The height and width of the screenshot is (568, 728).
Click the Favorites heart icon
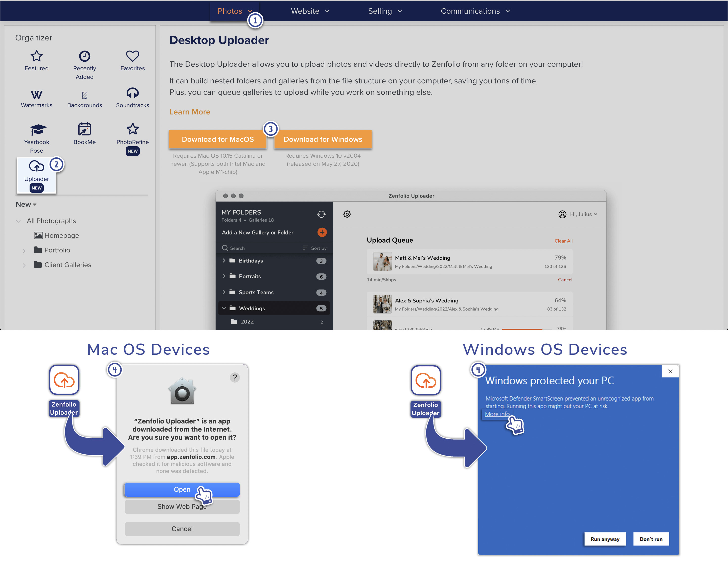(132, 56)
